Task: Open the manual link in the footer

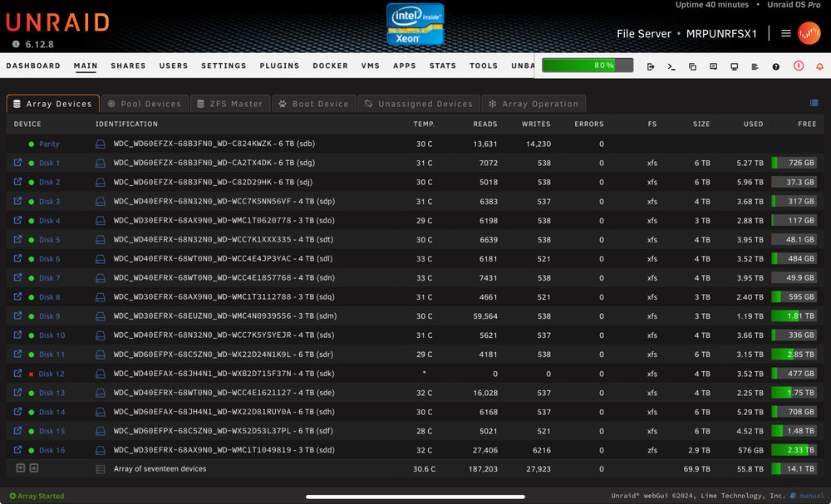Action: point(812,496)
